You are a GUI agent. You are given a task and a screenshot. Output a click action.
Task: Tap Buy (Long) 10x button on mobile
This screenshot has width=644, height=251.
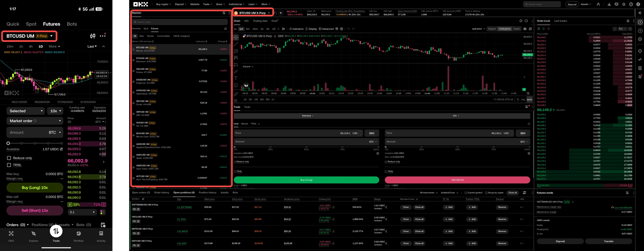point(35,188)
